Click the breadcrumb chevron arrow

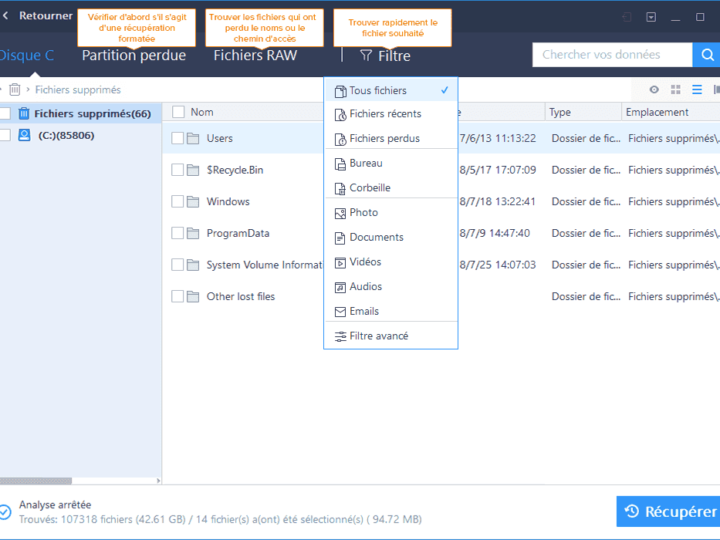(28, 90)
